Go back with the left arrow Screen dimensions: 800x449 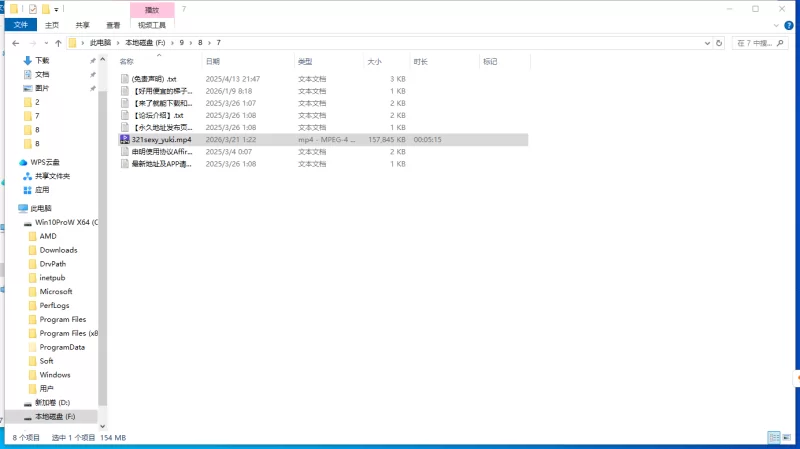click(16, 43)
